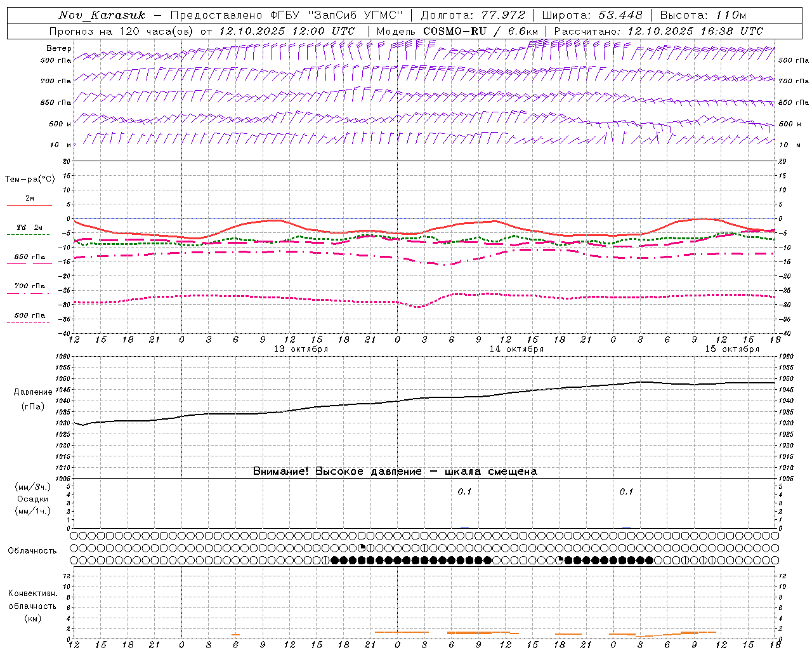Screen dimensions: 812x650
Task: Click the 1005 label on right pressure axis
Action: pyautogui.click(x=785, y=479)
